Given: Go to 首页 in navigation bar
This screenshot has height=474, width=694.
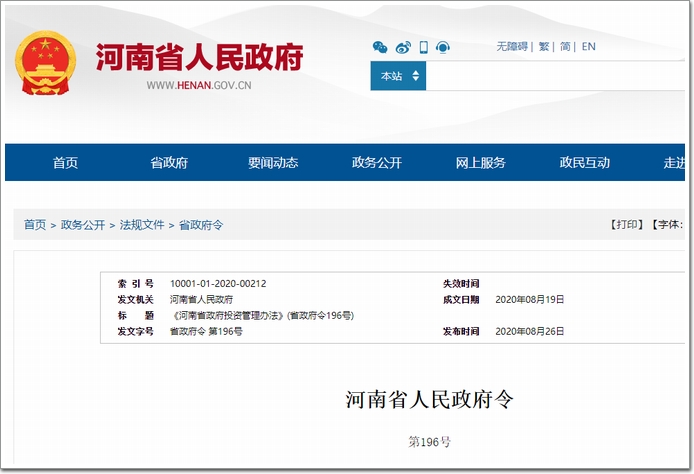Looking at the screenshot, I should 66,163.
